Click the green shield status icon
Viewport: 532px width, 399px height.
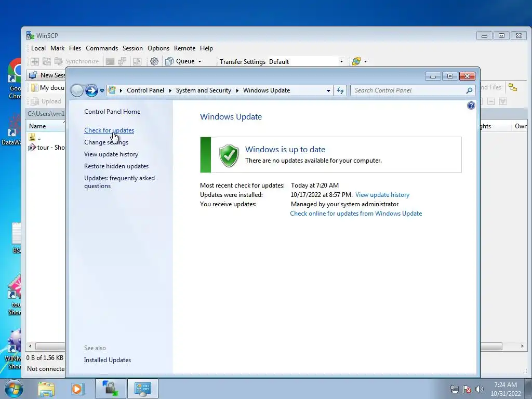pyautogui.click(x=229, y=155)
